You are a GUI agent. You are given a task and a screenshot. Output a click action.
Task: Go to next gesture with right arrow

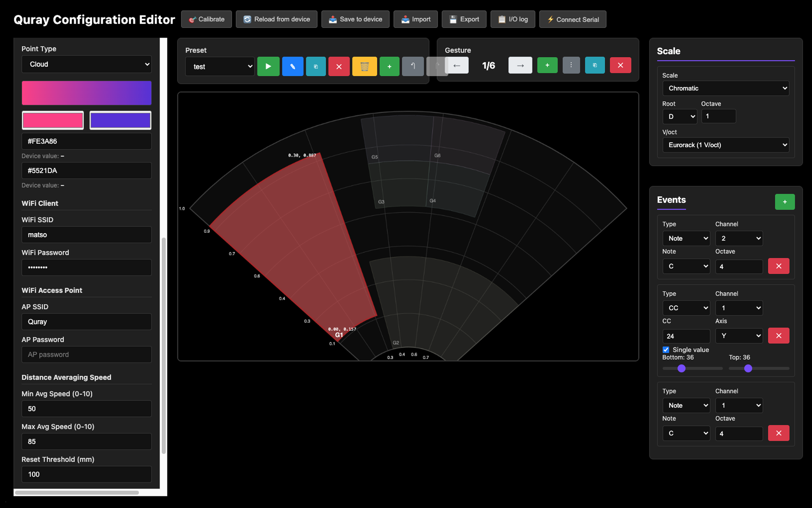520,65
